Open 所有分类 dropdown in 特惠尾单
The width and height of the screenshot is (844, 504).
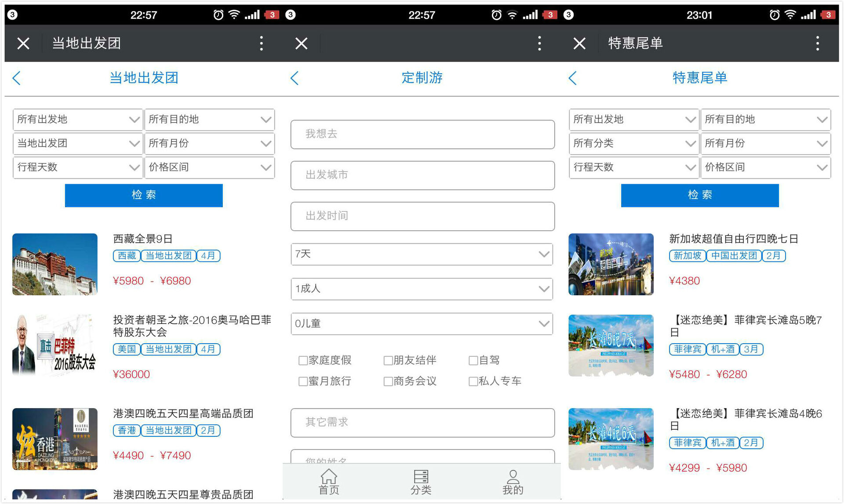click(633, 143)
